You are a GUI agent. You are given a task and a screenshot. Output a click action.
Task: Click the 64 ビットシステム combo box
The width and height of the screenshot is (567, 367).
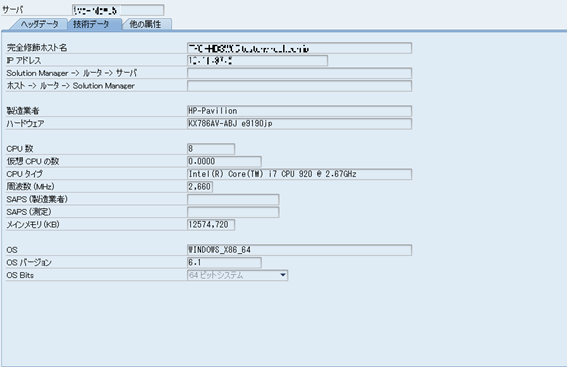click(x=238, y=275)
